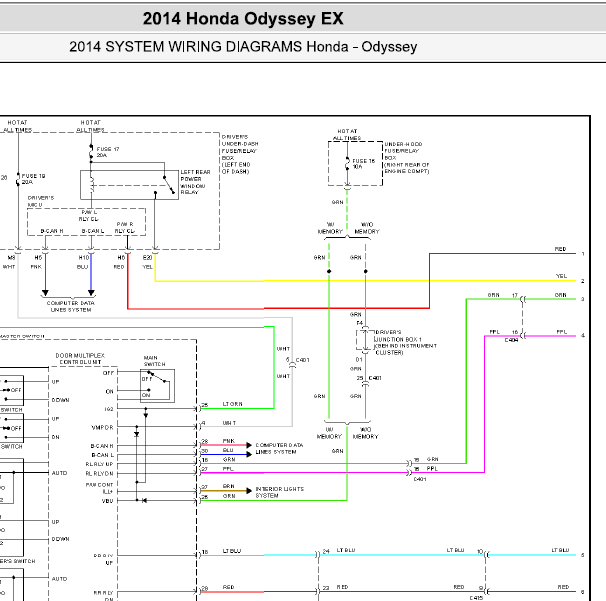Click the "PW R RLY CL-" terminal label
The width and height of the screenshot is (606, 601).
[125, 228]
